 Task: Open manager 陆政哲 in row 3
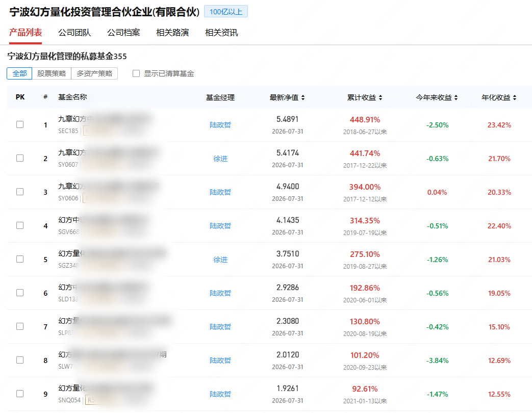pyautogui.click(x=220, y=192)
